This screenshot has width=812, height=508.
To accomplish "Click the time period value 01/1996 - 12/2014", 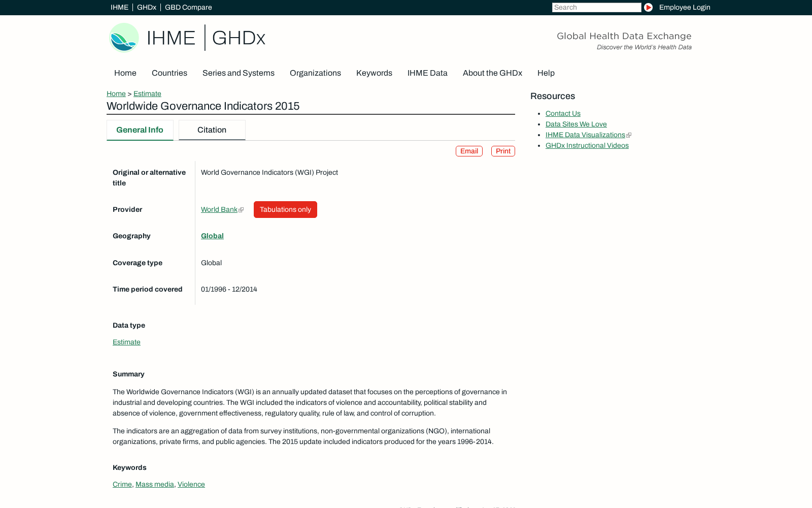I will point(229,290).
